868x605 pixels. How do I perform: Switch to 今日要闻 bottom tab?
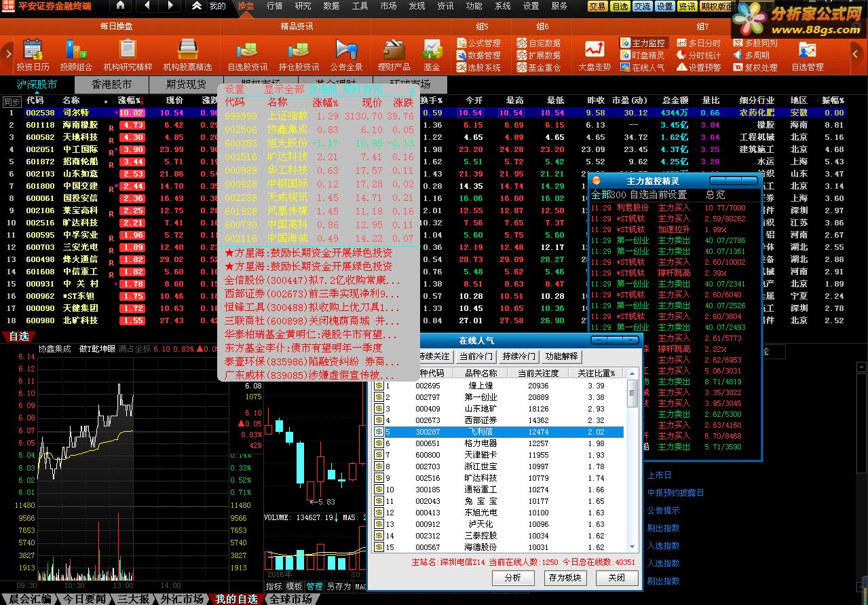[x=84, y=599]
